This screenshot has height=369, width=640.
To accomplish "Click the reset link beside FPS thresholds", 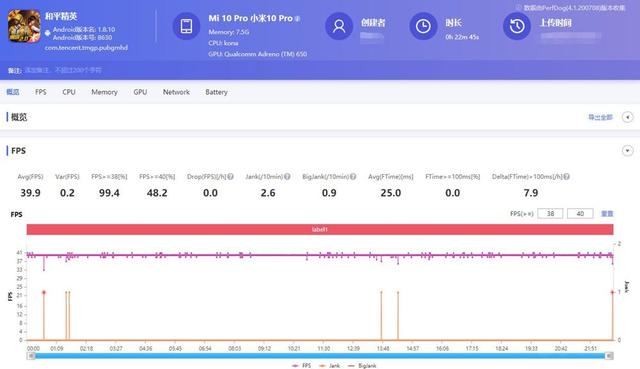I will click(607, 213).
